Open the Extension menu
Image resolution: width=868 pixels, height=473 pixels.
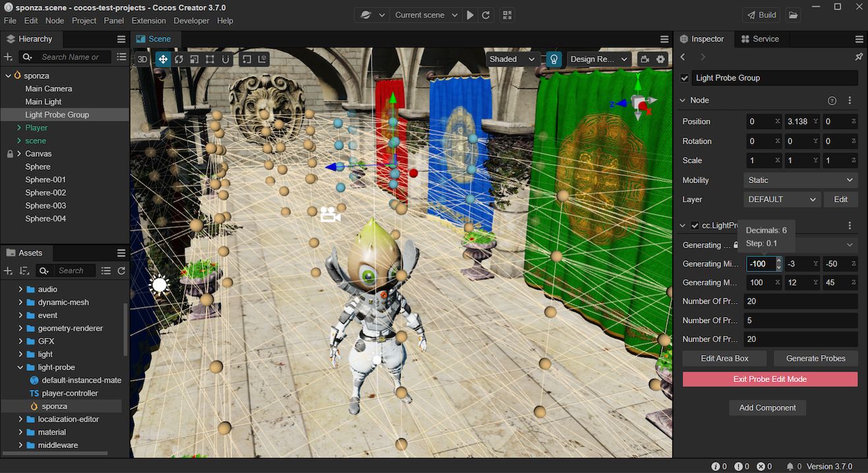tap(149, 20)
